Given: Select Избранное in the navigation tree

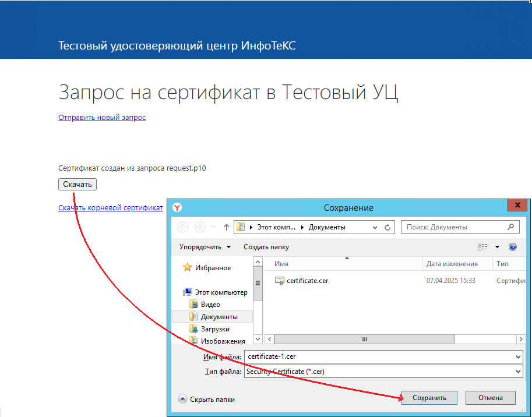Looking at the screenshot, I should 213,268.
